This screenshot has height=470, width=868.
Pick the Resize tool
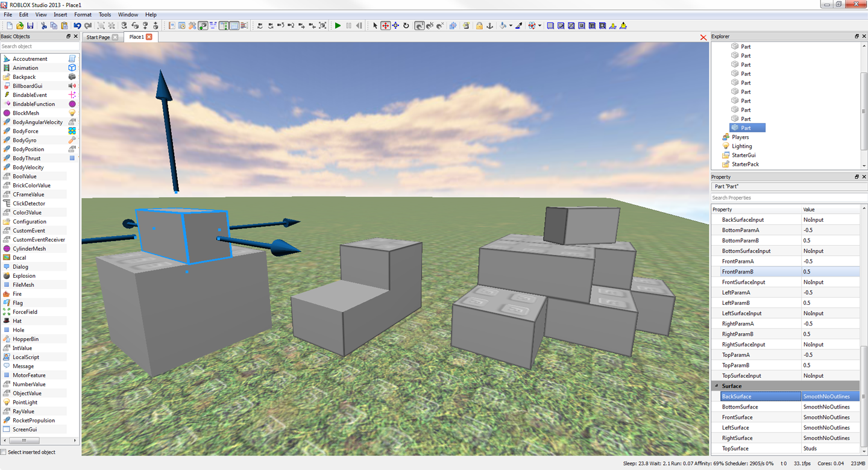click(395, 26)
